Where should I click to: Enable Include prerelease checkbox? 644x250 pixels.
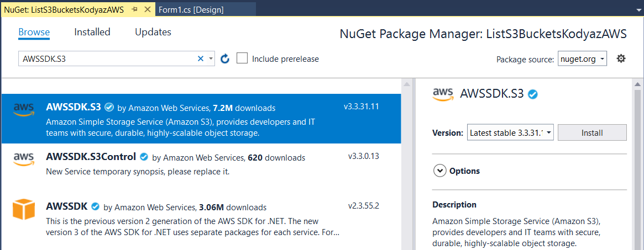coord(242,58)
